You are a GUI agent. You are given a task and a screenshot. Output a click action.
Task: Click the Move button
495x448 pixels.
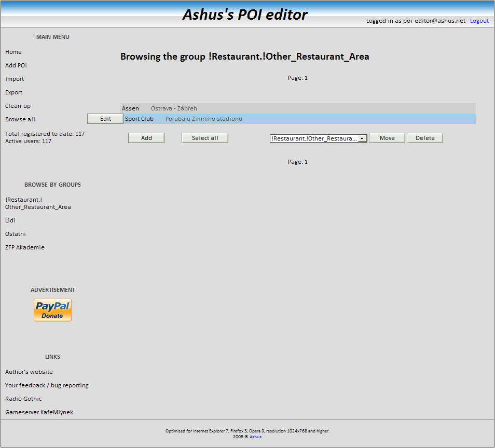point(387,138)
